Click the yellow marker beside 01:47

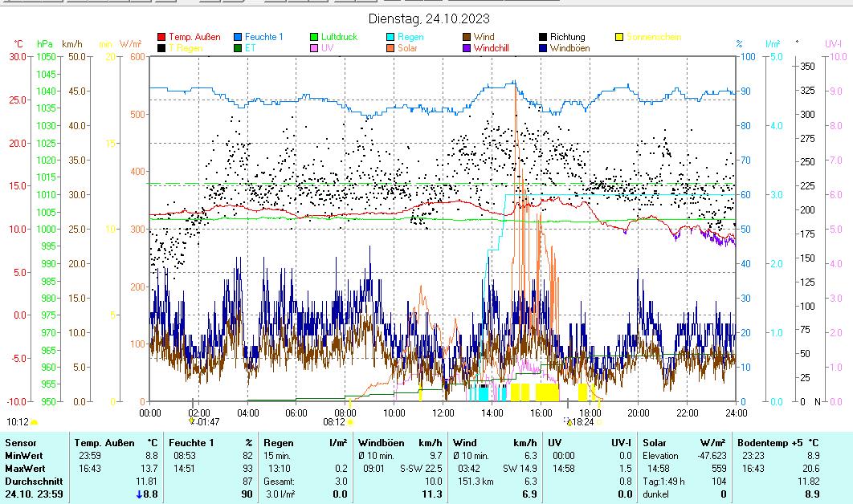point(191,421)
